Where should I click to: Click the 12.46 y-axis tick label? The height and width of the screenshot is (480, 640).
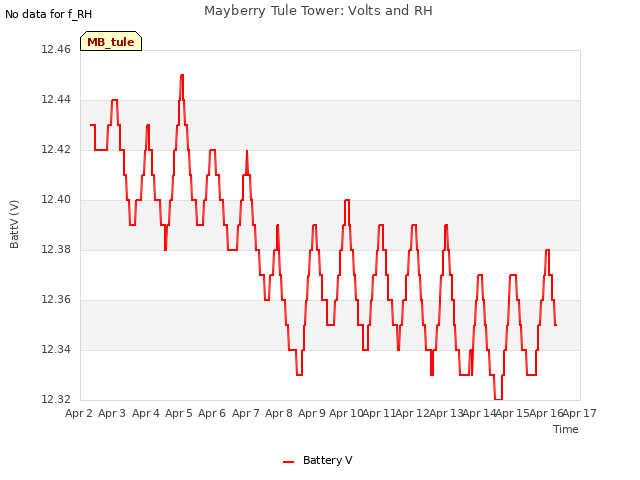(x=56, y=49)
